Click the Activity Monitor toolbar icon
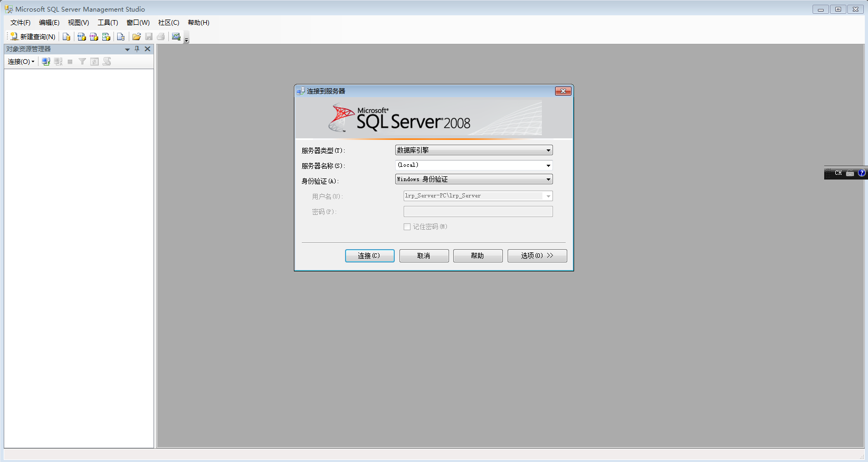868x462 pixels. 176,36
